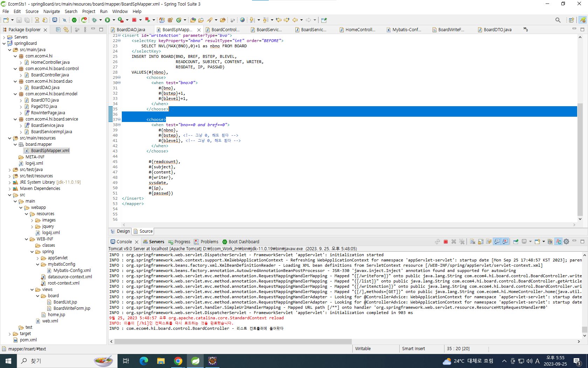
Task: Click the Next Annotation arrow icon
Action: tap(252, 20)
